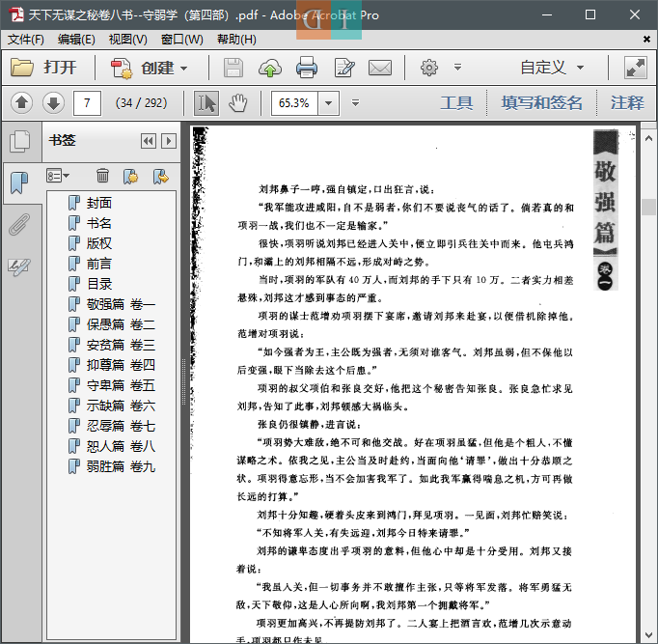Go to the previous page via the up arrow
Viewport: 658px width, 644px height.
click(22, 103)
